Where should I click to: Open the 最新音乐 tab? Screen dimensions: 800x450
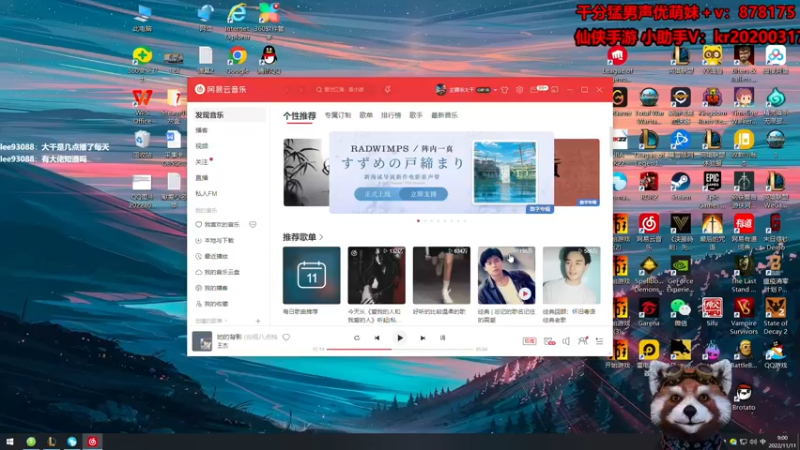pyautogui.click(x=444, y=115)
